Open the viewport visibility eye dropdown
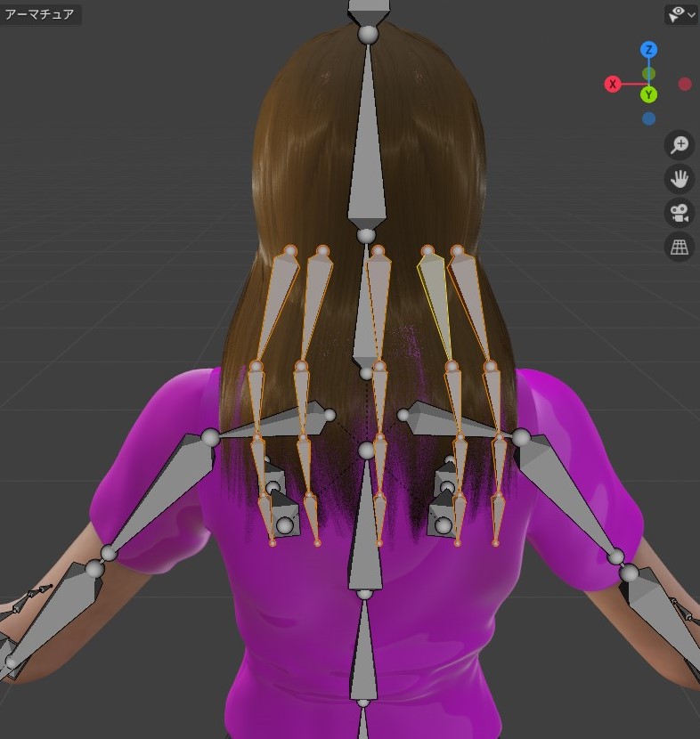700x739 pixels. click(681, 14)
